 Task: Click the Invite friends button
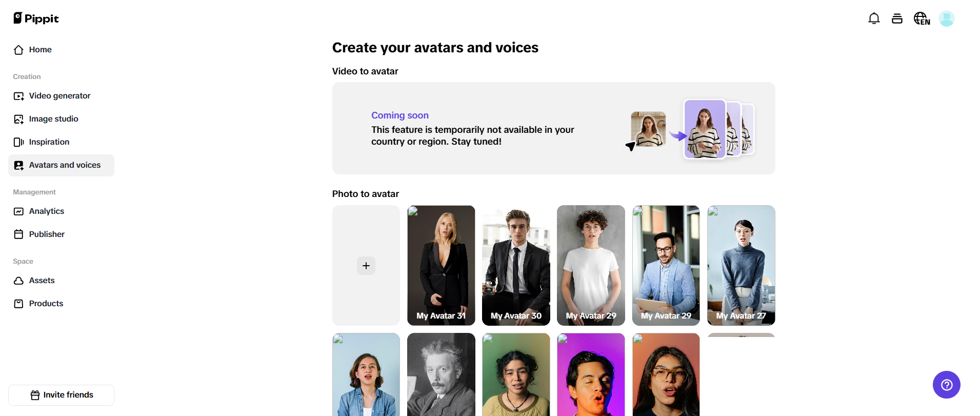62,395
